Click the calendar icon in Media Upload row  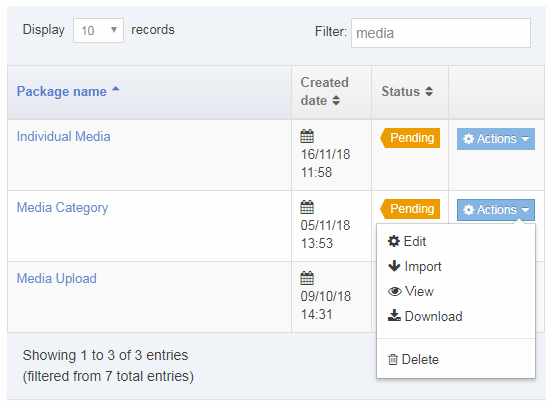pyautogui.click(x=307, y=278)
